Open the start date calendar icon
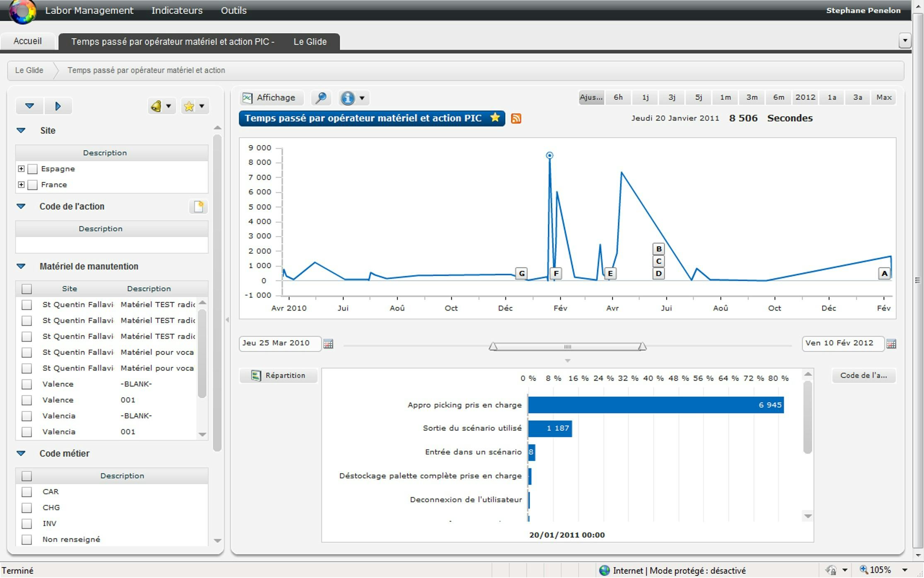 (328, 344)
